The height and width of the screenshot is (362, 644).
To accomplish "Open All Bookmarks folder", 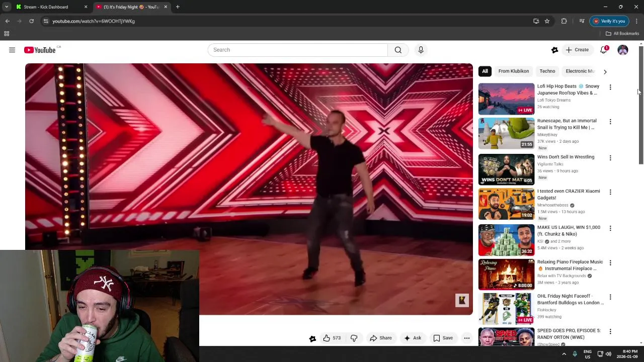I will coord(622,34).
